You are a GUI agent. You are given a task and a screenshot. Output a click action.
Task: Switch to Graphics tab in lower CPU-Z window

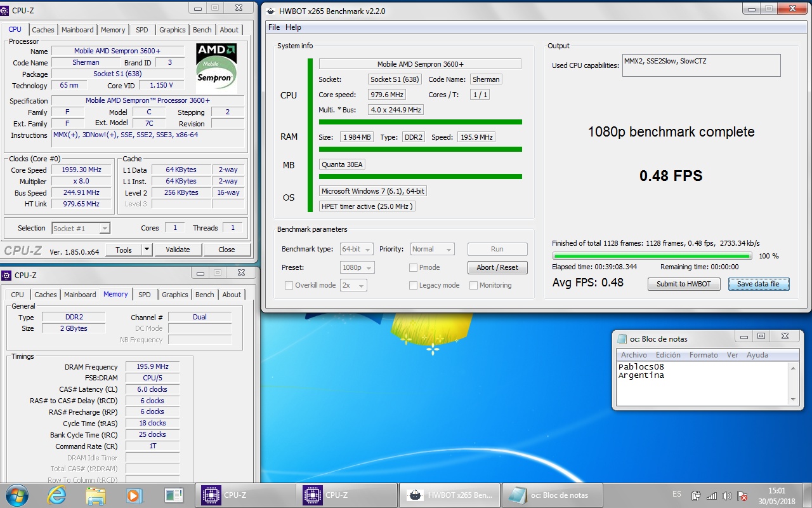click(175, 295)
